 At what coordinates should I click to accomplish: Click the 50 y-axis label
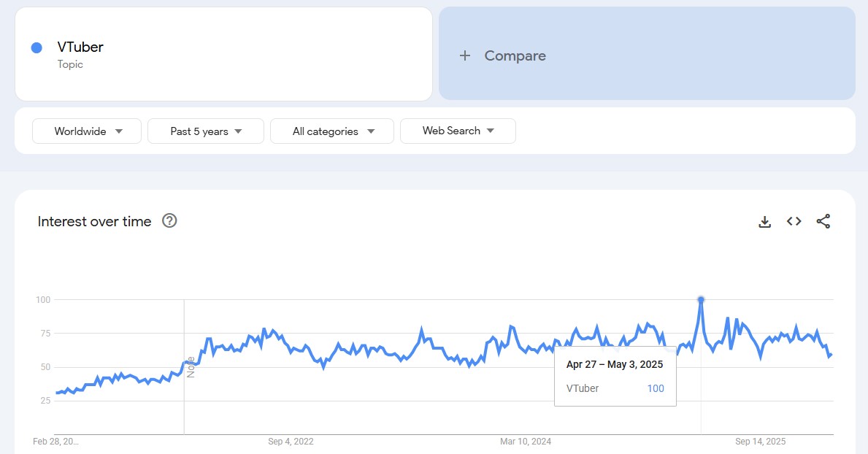coord(45,367)
